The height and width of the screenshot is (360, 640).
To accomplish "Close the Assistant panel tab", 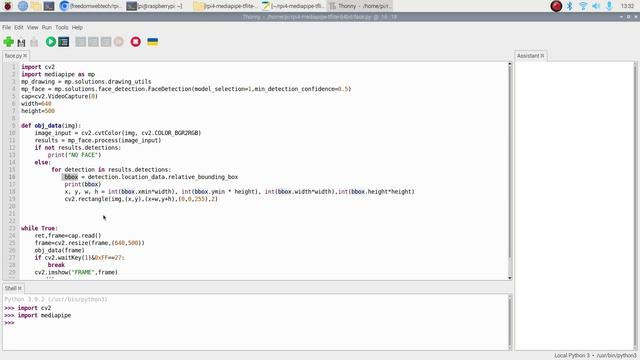I will click(x=542, y=56).
